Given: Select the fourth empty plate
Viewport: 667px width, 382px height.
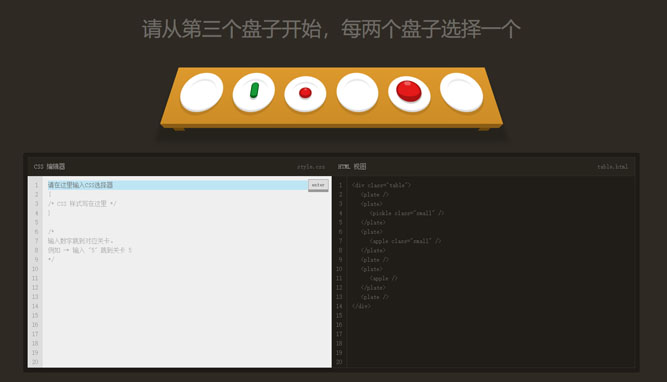Looking at the screenshot, I should 357,92.
